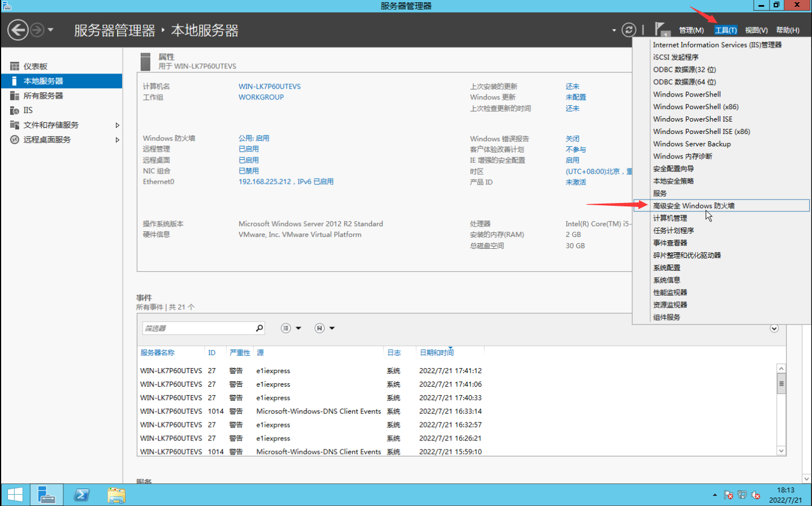The width and height of the screenshot is (812, 506).
Task: Launch PowerShell from the taskbar
Action: 81,495
